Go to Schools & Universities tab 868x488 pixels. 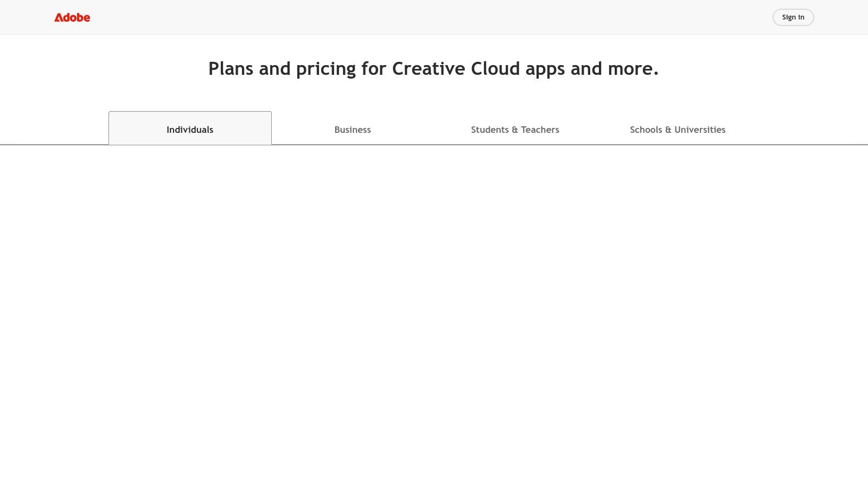(x=678, y=130)
